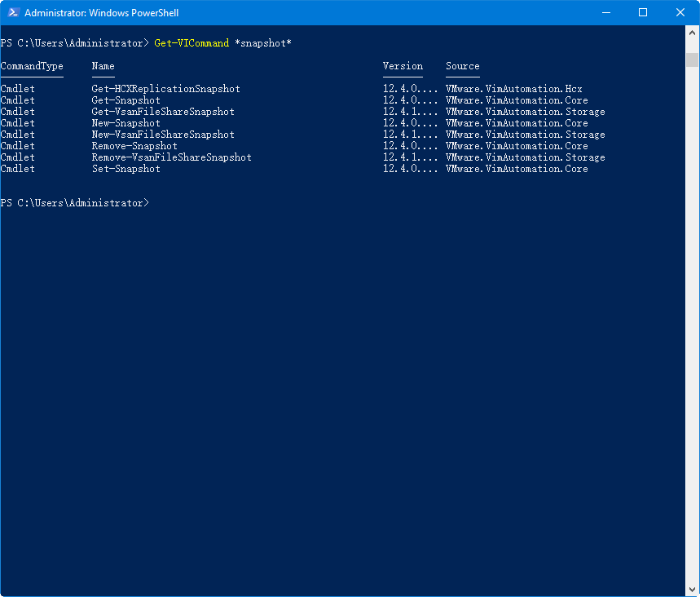
Task: Click the Source column header
Action: point(463,66)
